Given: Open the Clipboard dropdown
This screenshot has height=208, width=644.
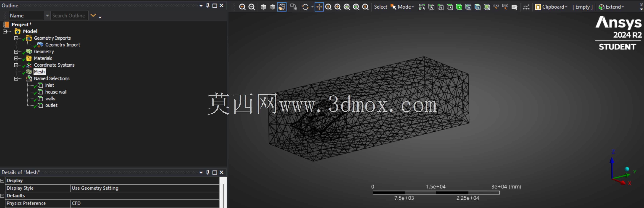Looking at the screenshot, I should tap(551, 7).
